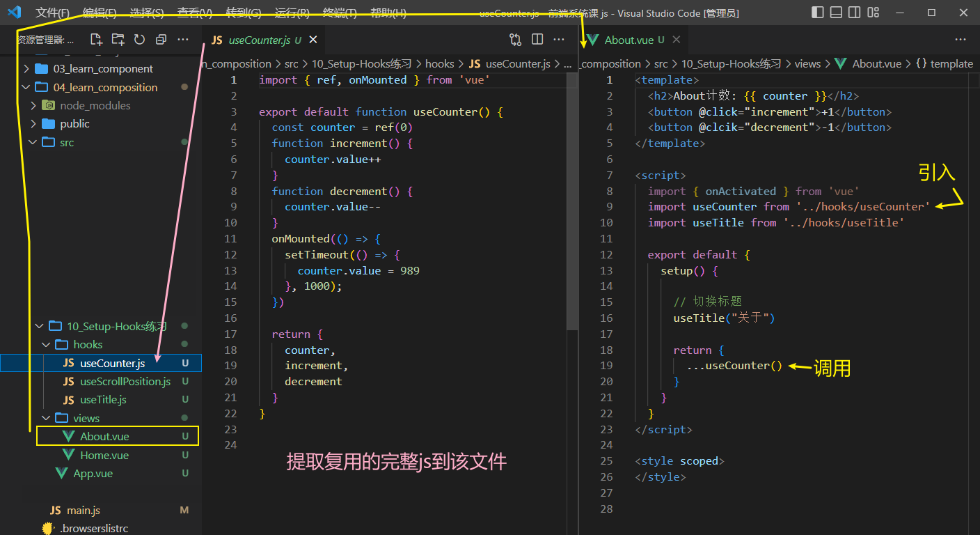Open main.js from the explorer tree
The height and width of the screenshot is (535, 980).
[101, 511]
